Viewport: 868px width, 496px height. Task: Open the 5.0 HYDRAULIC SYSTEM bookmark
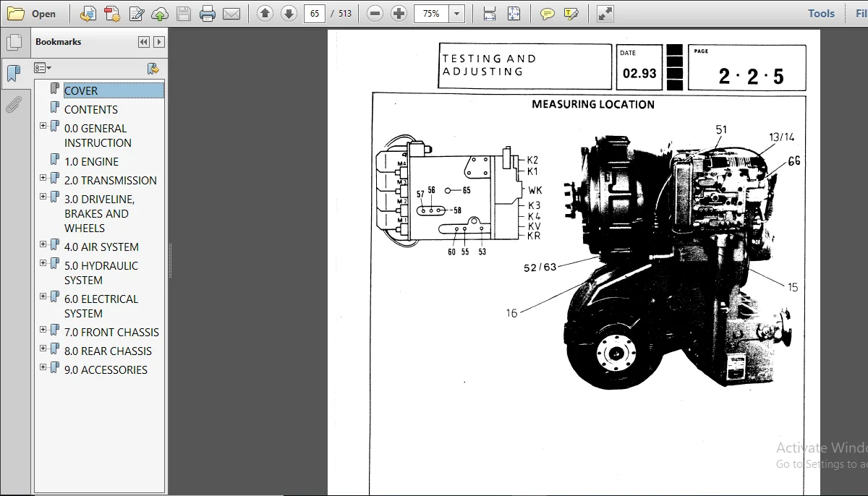101,273
